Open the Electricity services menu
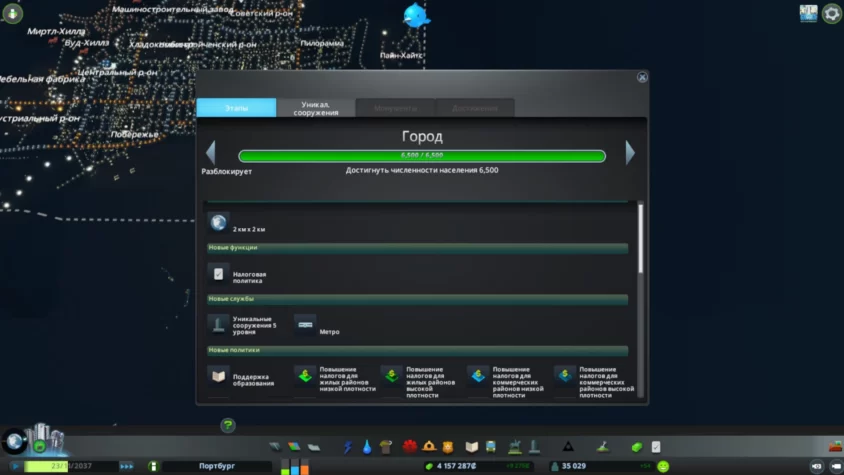This screenshot has height=475, width=844. tap(348, 446)
